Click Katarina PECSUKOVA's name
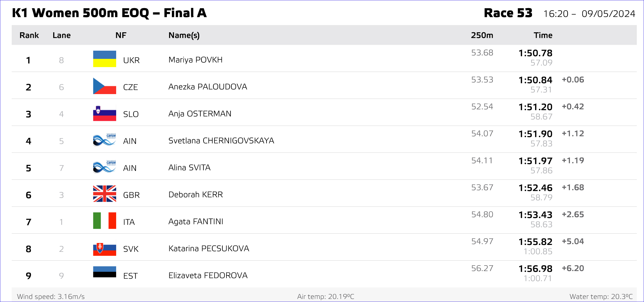 pyautogui.click(x=209, y=249)
